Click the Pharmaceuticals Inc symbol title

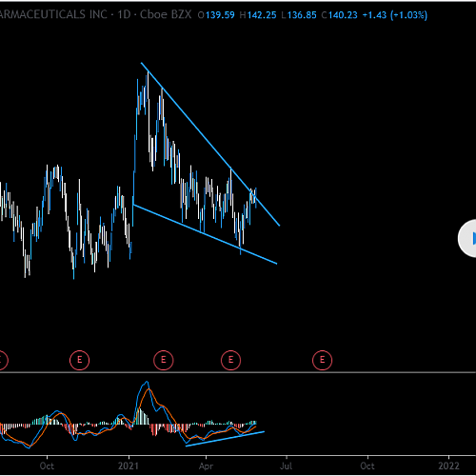click(x=53, y=14)
